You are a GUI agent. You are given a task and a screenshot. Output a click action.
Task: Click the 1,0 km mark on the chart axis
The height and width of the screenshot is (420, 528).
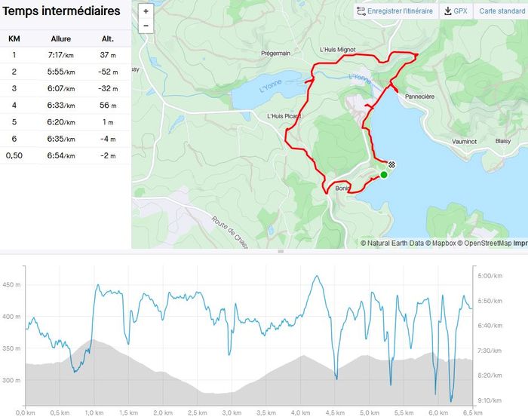pyautogui.click(x=94, y=412)
